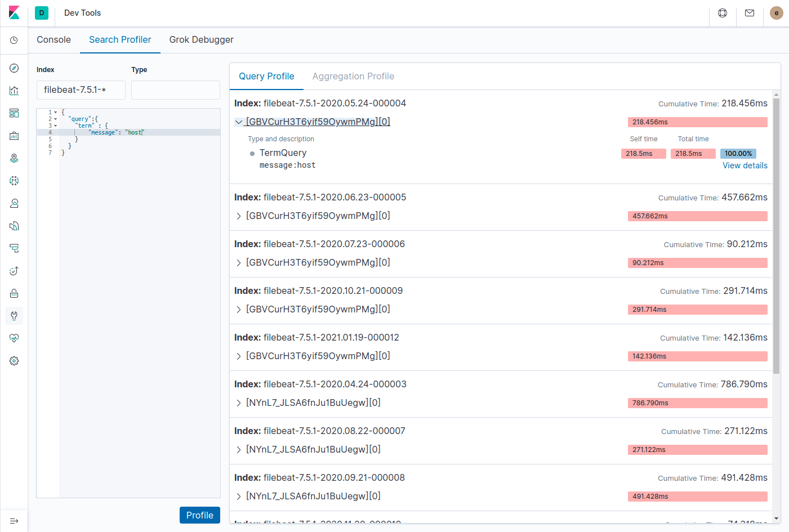Expand shard results for filebeat-7.5.1-2020.06.23-000005
789x532 pixels.
click(238, 216)
